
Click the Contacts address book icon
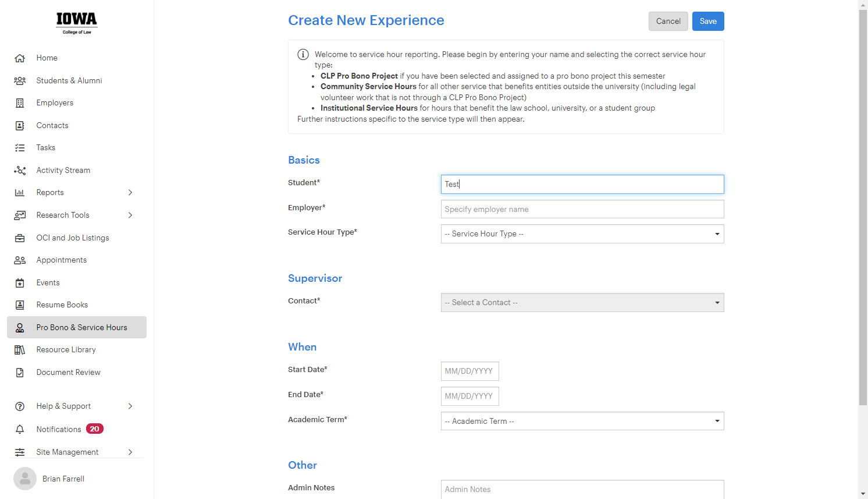pos(20,126)
